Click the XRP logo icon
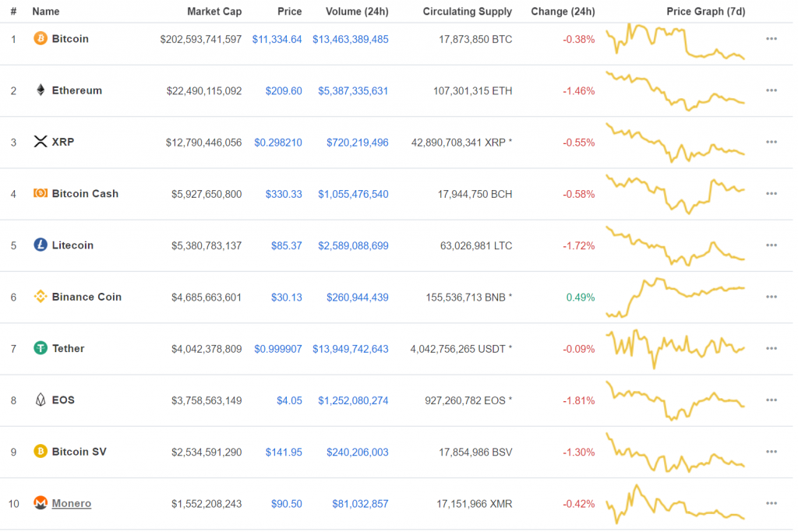798x532 pixels. tap(41, 142)
